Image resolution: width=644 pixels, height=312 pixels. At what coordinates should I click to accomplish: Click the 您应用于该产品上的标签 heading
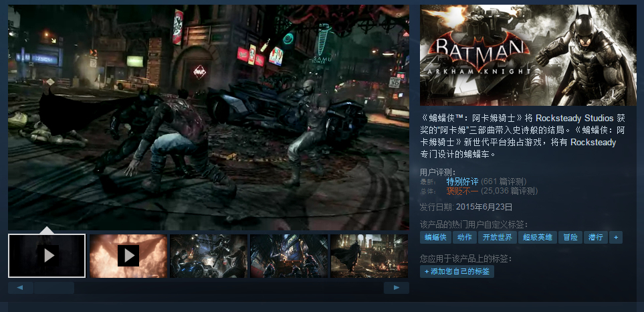466,258
